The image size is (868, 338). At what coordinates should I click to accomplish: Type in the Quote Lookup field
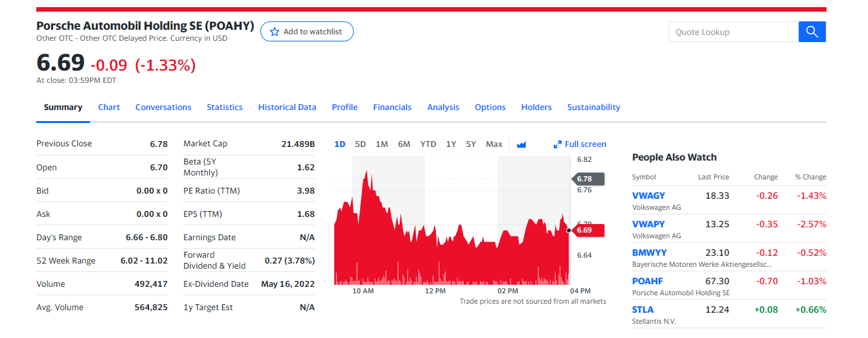(x=733, y=32)
